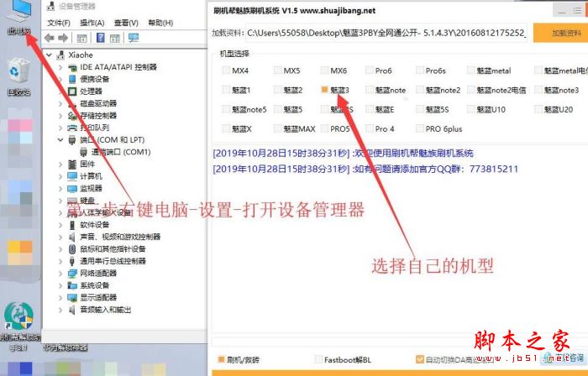Click the blue Help icon in Device Manager toolbar

[101, 38]
